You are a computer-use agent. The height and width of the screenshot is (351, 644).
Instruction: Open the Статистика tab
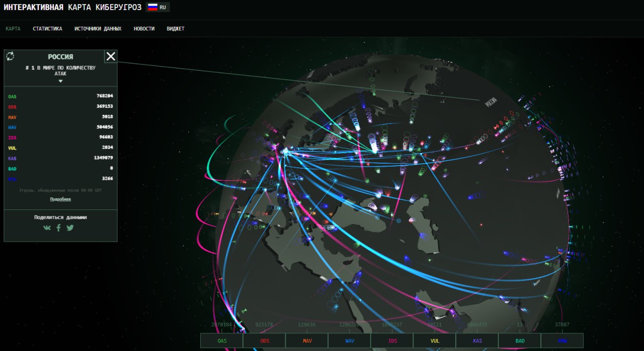(48, 29)
